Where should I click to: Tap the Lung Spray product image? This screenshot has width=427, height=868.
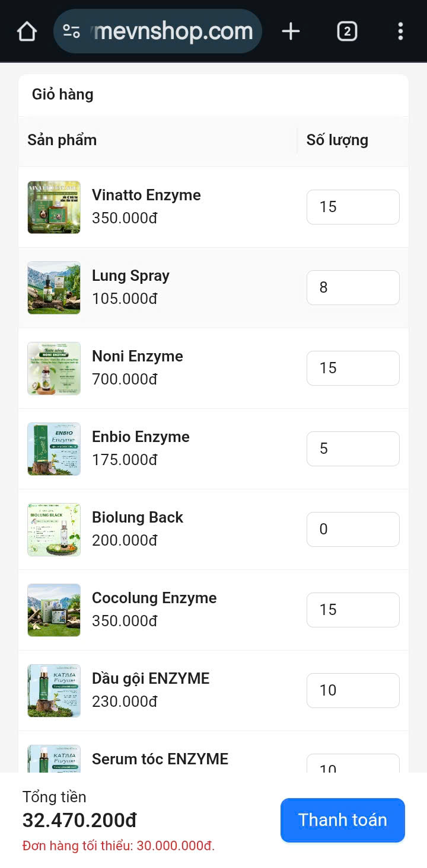point(54,288)
